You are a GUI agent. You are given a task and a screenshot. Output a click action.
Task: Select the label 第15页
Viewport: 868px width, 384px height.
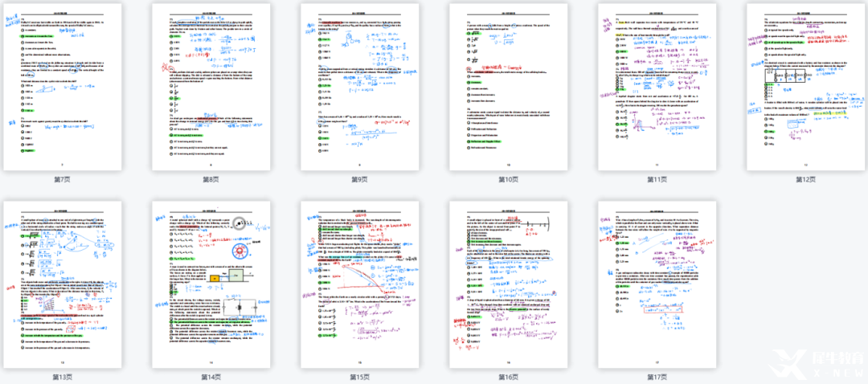[360, 378]
